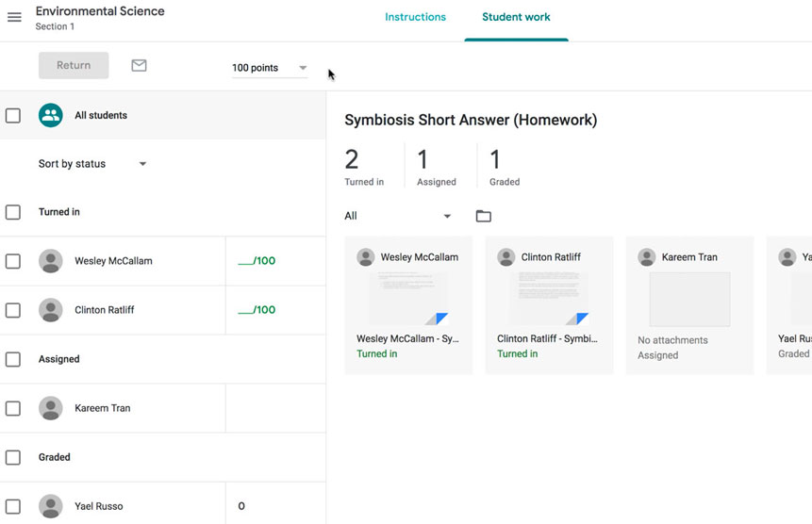Click Wesley McCallam's avatar in the student list
The image size is (812, 524).
pyautogui.click(x=51, y=261)
